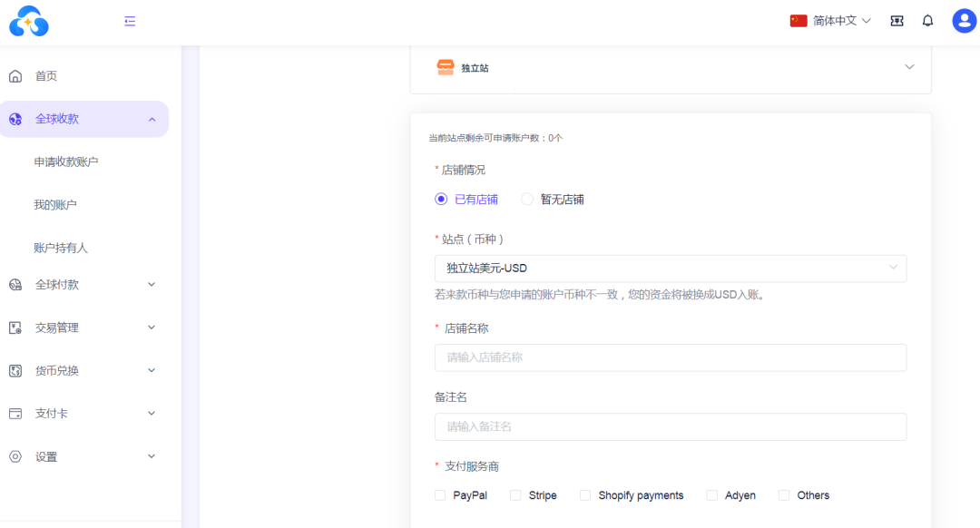Image resolution: width=980 pixels, height=528 pixels.
Task: Check the Shopify payments checkbox
Action: [x=585, y=495]
